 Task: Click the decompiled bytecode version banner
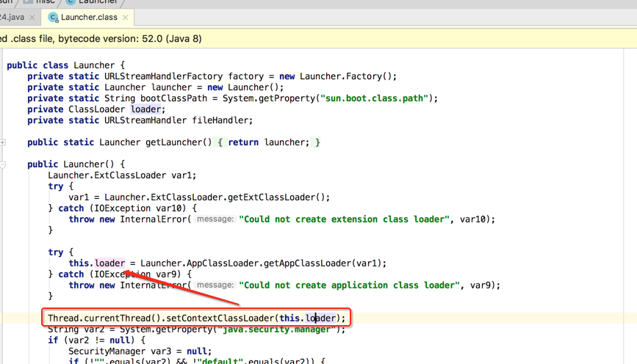[319, 39]
